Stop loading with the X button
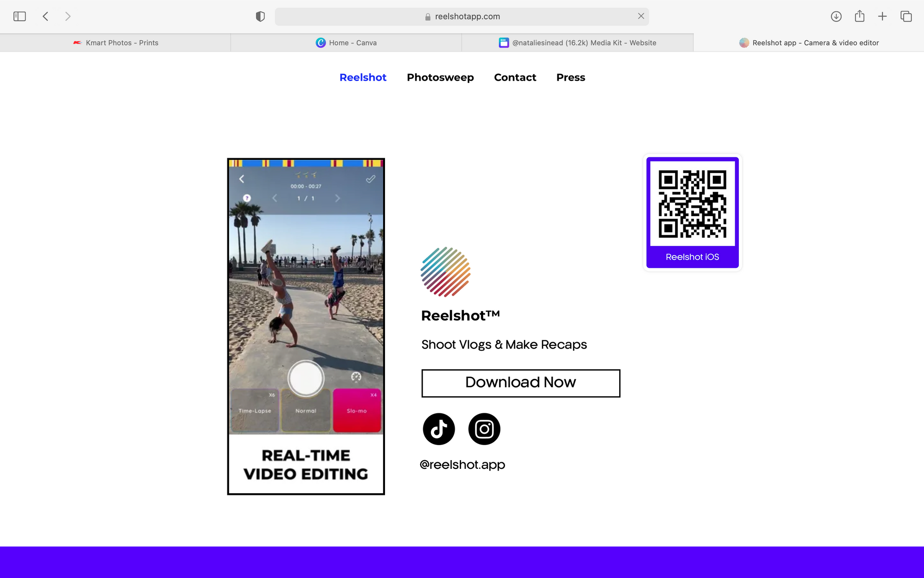This screenshot has height=578, width=924. (x=641, y=16)
